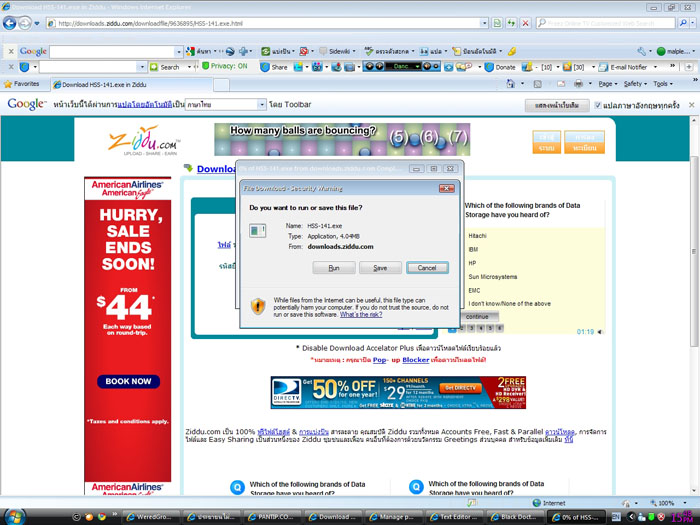Click Cancel in the File Download dialog
700x525 pixels.
pos(427,268)
